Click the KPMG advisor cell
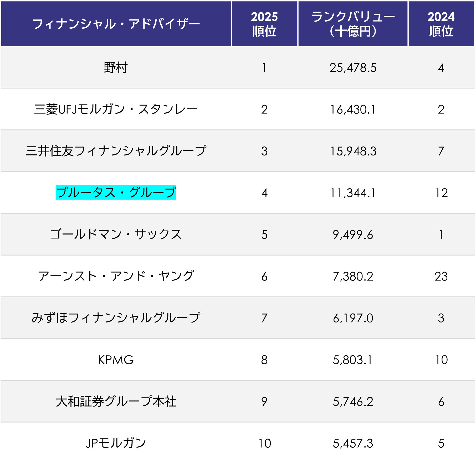The height and width of the screenshot is (464, 476). [x=116, y=360]
